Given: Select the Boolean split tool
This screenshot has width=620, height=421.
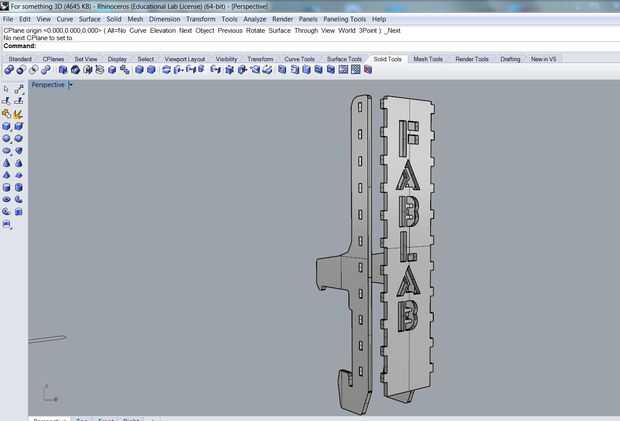Looking at the screenshot, I should click(46, 70).
